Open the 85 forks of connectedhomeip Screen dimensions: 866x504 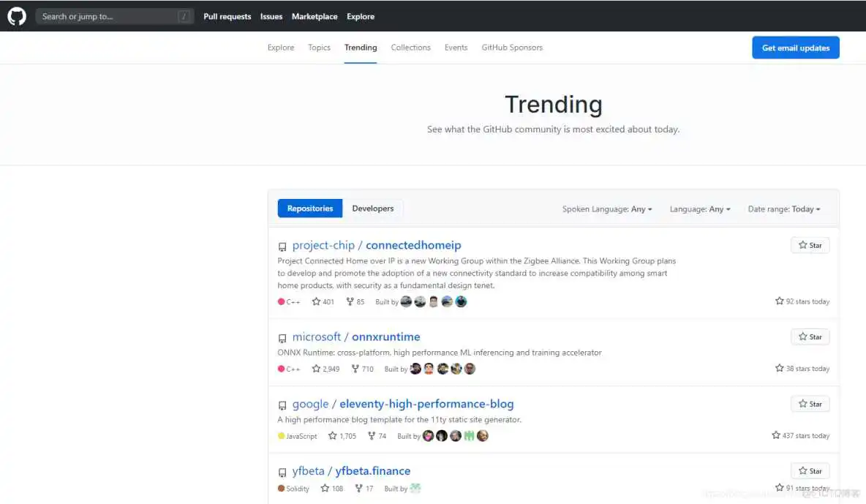pos(355,301)
